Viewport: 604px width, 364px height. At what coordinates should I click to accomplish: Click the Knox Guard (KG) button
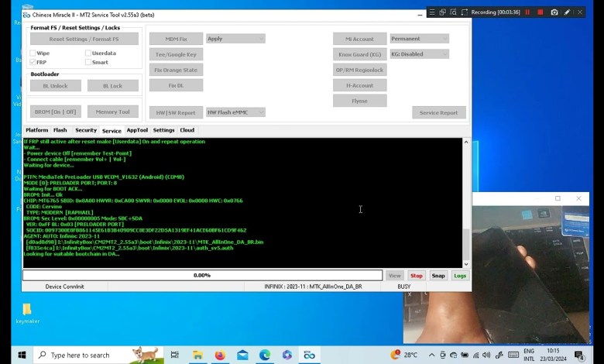360,54
